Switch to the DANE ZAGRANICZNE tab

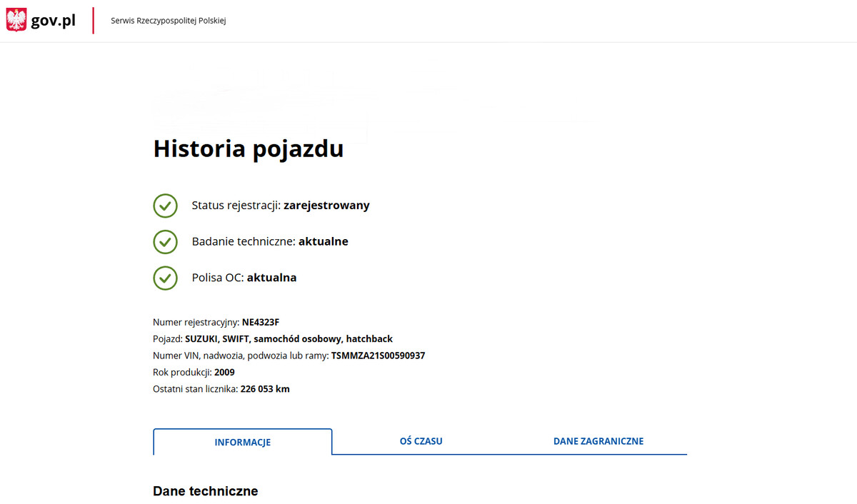click(x=598, y=441)
